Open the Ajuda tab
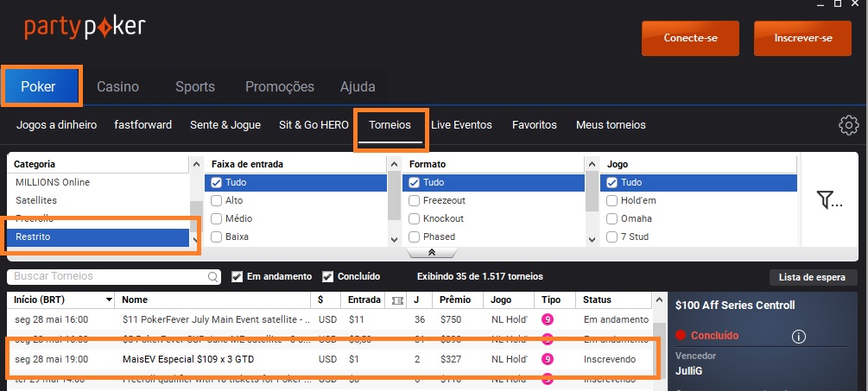Screen dimensions: 868x391 click(x=358, y=87)
